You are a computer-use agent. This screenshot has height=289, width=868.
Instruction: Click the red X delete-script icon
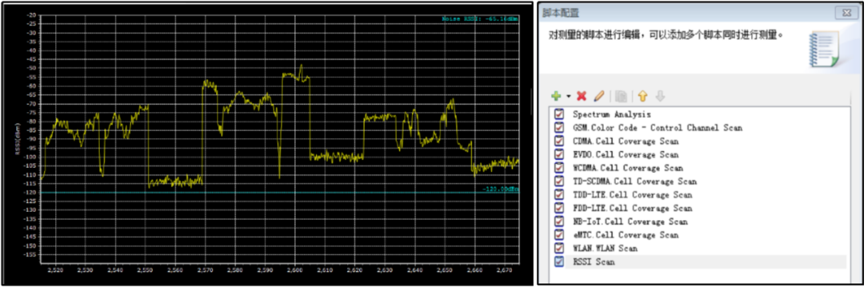[581, 96]
